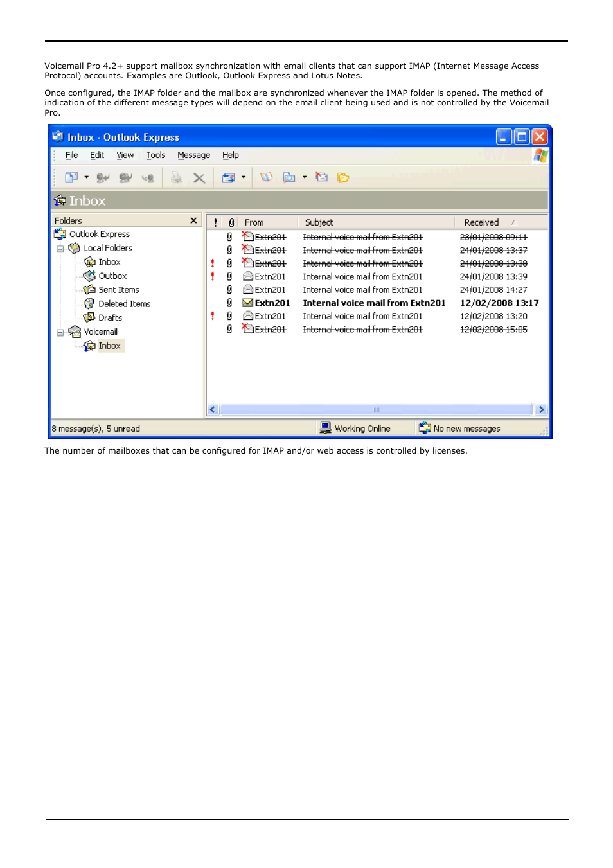Click the Inbox icon in banner

[x=60, y=200]
